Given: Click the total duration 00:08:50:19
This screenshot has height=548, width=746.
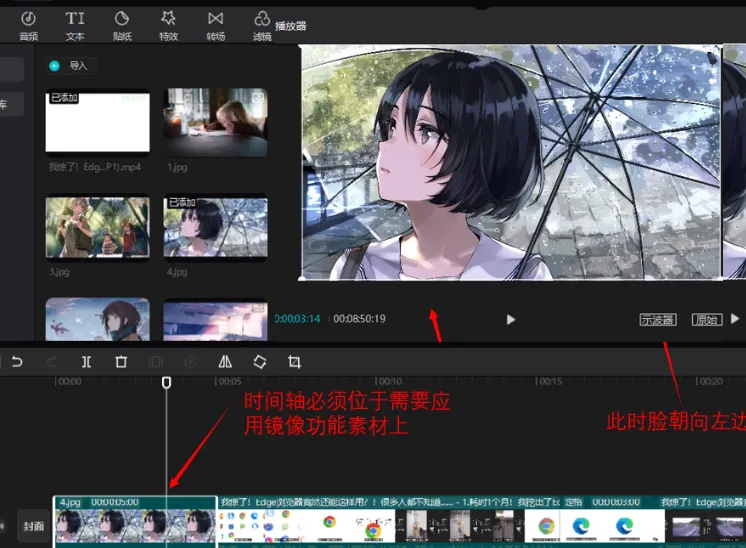Looking at the screenshot, I should click(359, 319).
